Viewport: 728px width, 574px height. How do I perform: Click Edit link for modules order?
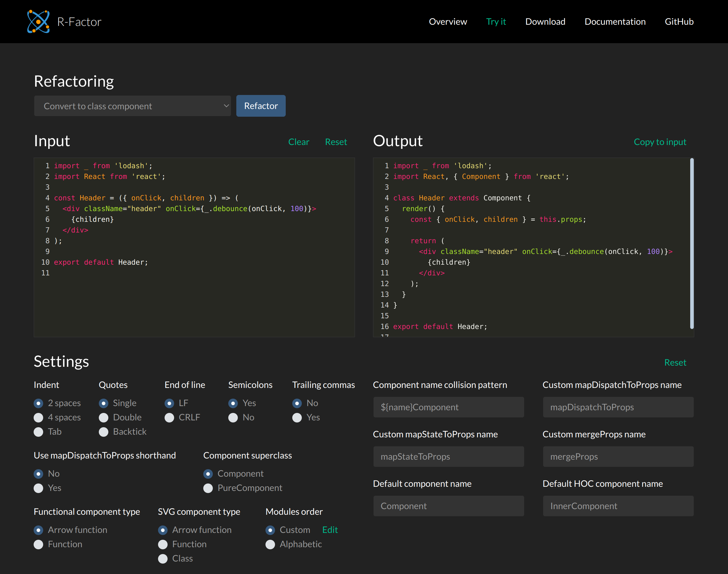(330, 530)
